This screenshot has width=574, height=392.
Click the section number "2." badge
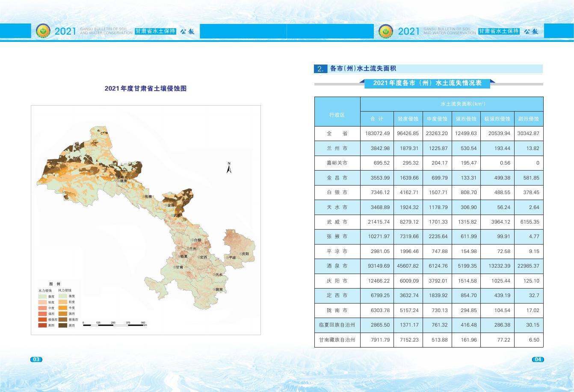(320, 69)
